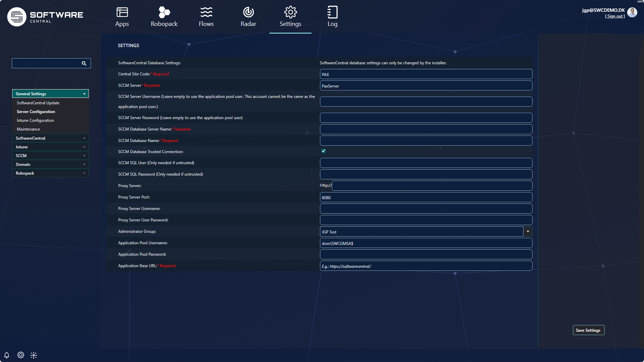Click the SCCM Server input field
644x362 pixels.
pos(426,85)
